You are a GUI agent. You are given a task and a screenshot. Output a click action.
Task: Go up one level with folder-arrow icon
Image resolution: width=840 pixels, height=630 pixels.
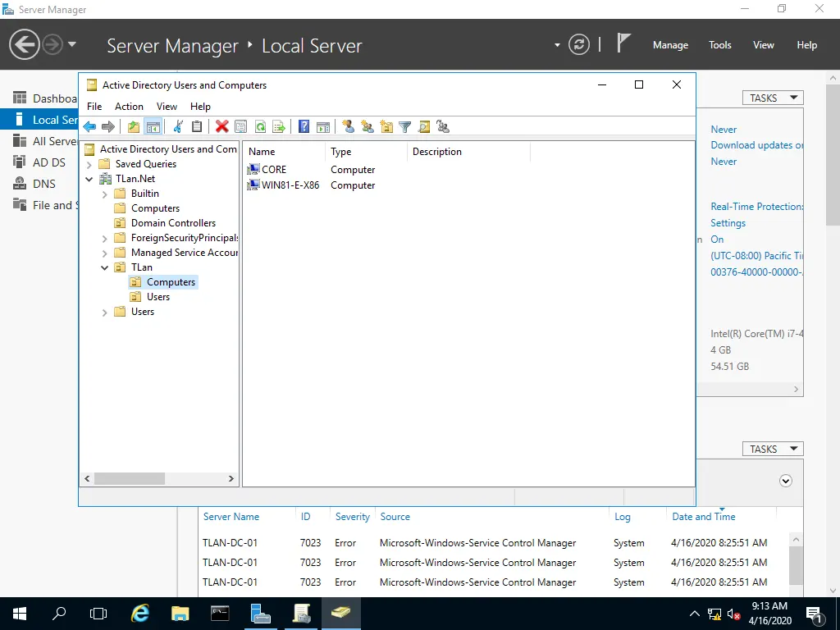[134, 127]
